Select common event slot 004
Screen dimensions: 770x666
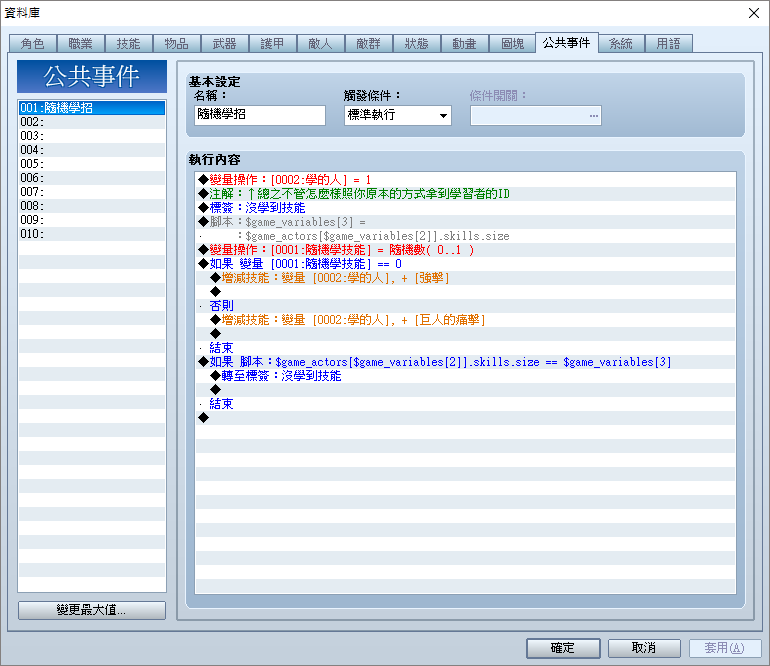click(x=92, y=150)
